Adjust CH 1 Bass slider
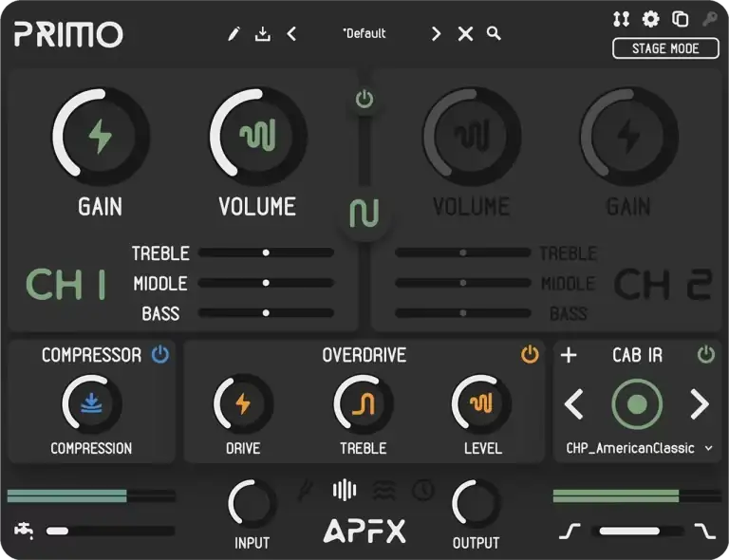Screen dimensions: 729x560 (266, 313)
